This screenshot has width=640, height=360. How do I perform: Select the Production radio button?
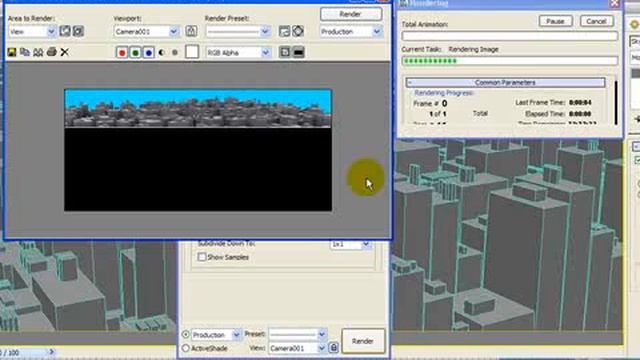(x=186, y=335)
